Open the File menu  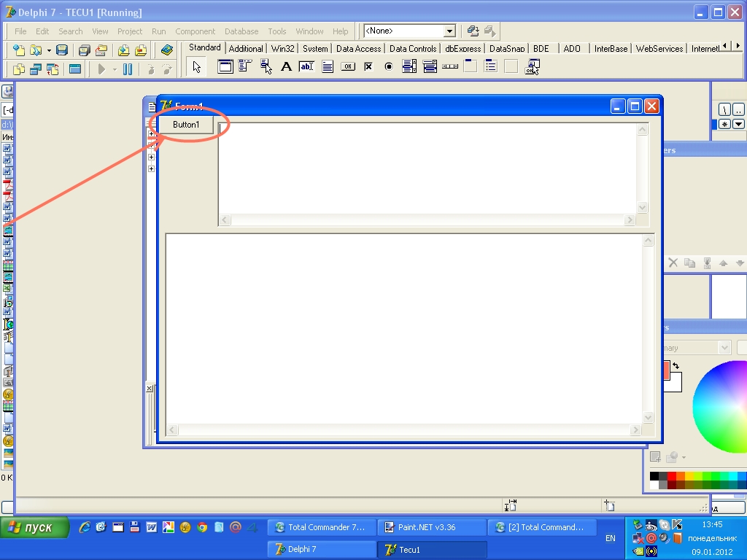(20, 31)
